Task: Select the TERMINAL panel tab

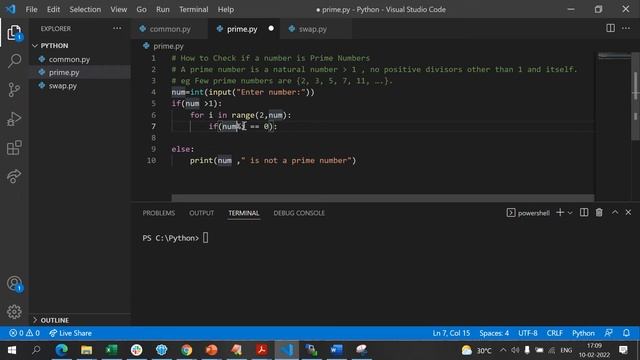Action: pyautogui.click(x=244, y=213)
